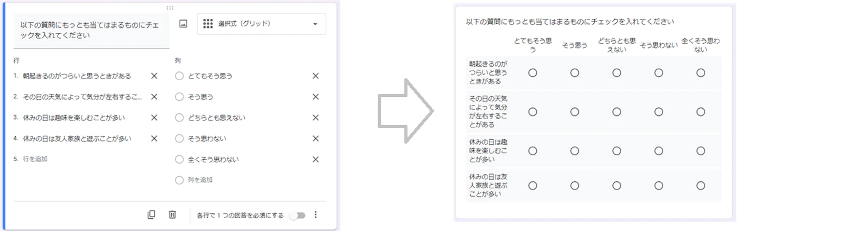Screen dimensions: 868x231
Task: Remove row 朝起きるのがつらいと思うときがある with X
Action: click(x=154, y=76)
